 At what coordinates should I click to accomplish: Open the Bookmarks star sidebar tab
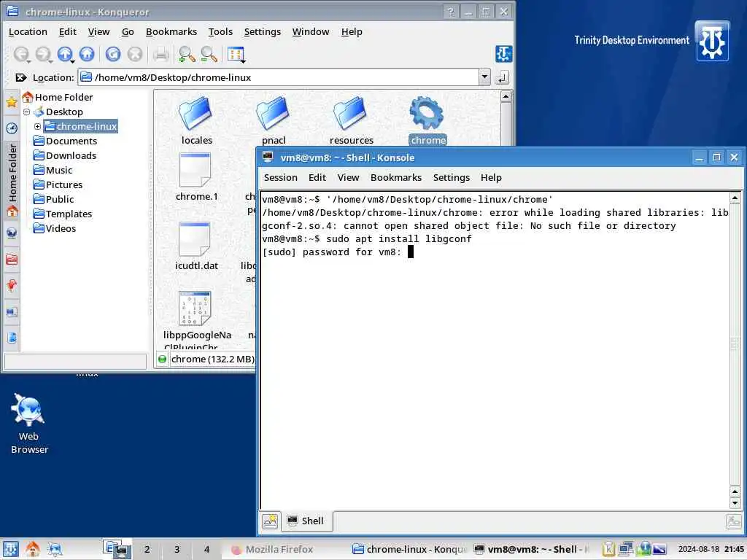[x=12, y=101]
